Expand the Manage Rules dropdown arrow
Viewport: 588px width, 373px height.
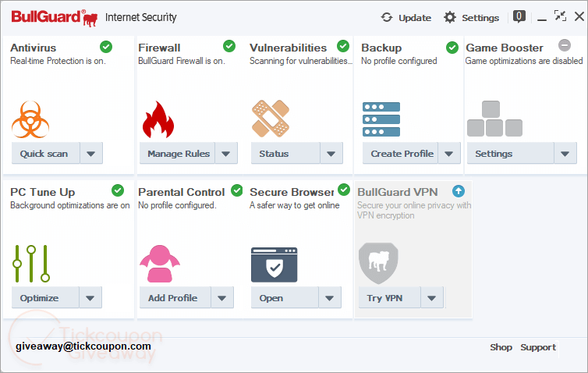tap(226, 154)
